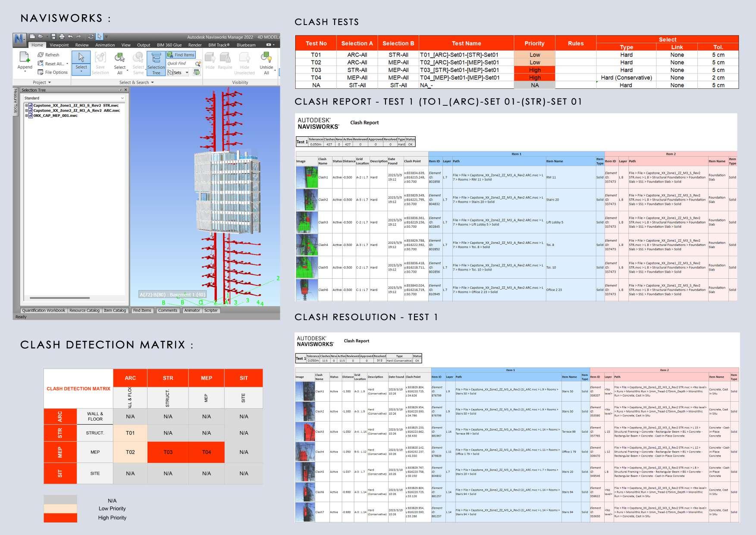Open the Sets dropdown
Screen dimensions: 756x535
[x=178, y=72]
